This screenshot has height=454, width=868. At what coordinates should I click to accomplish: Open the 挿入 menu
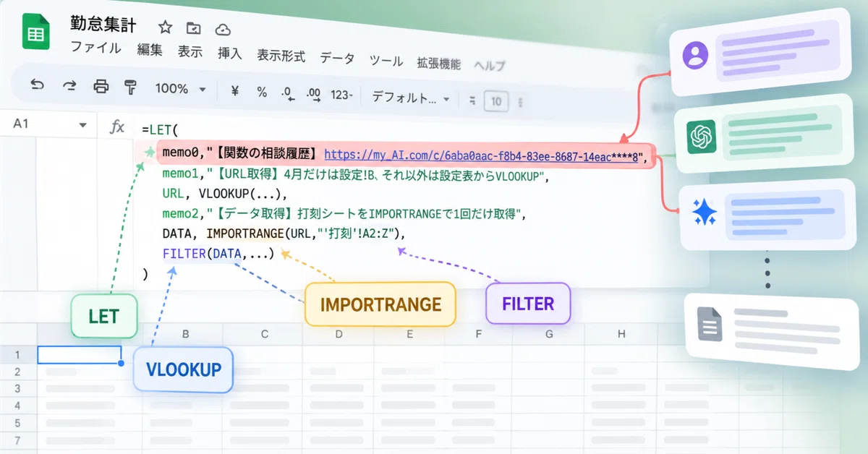(230, 53)
